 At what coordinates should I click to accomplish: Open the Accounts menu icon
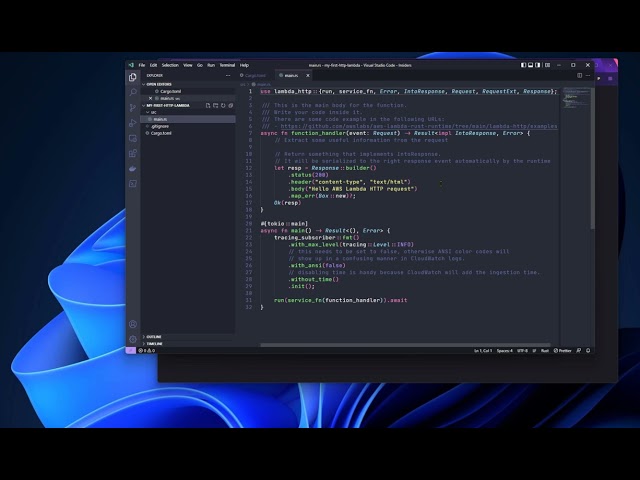tap(133, 324)
